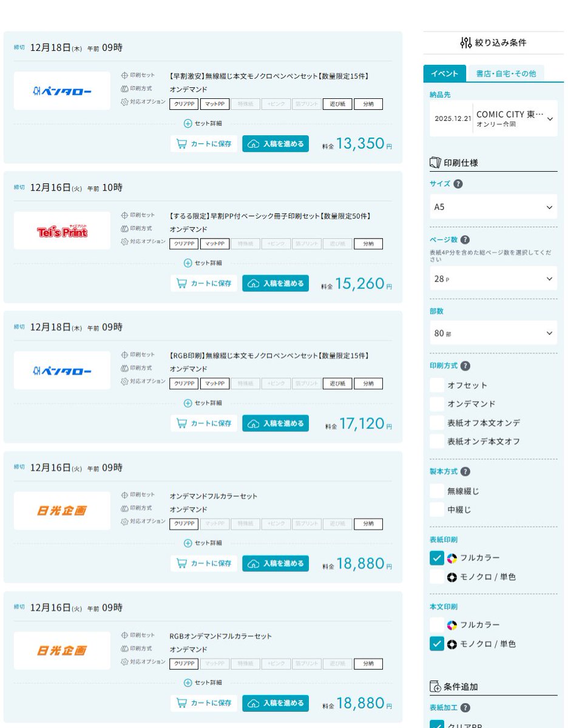This screenshot has height=728, width=568.
Task: Uncheck フルカラー under 表紙印刷
Action: [x=437, y=558]
